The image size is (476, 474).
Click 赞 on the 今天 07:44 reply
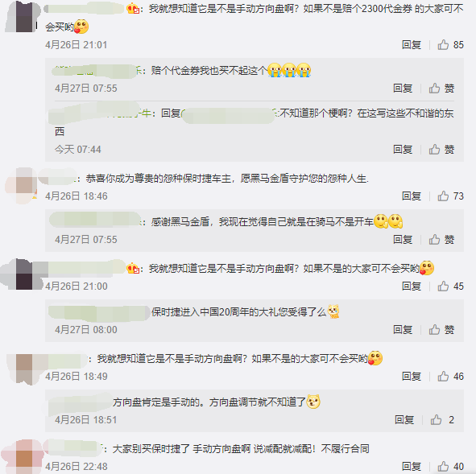[x=441, y=150]
